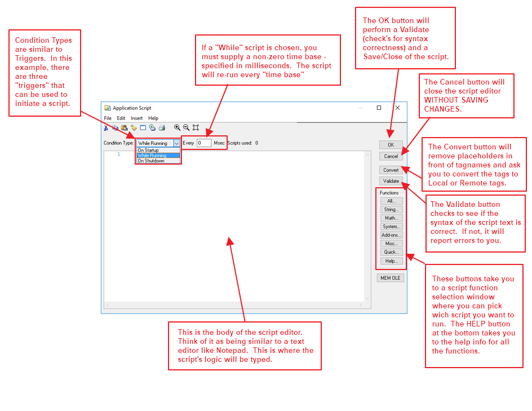The width and height of the screenshot is (532, 411).
Task: Click inside the script editor text area
Action: (x=237, y=226)
